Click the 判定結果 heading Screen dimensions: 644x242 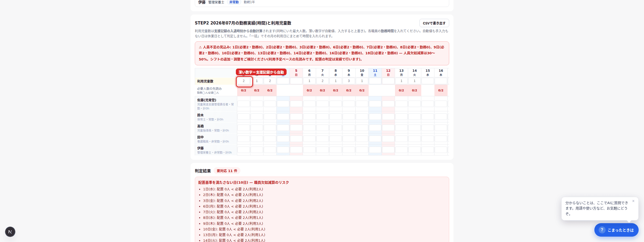203,171
